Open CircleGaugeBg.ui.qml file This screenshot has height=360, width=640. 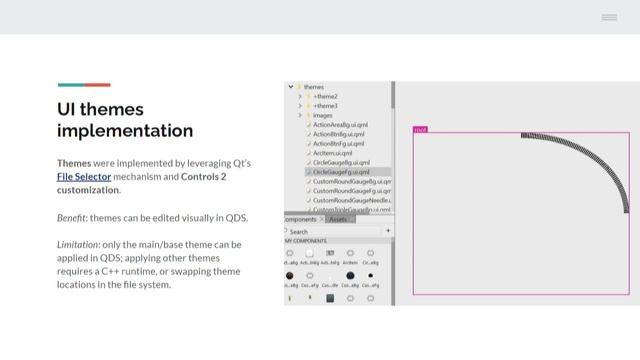pyautogui.click(x=342, y=162)
